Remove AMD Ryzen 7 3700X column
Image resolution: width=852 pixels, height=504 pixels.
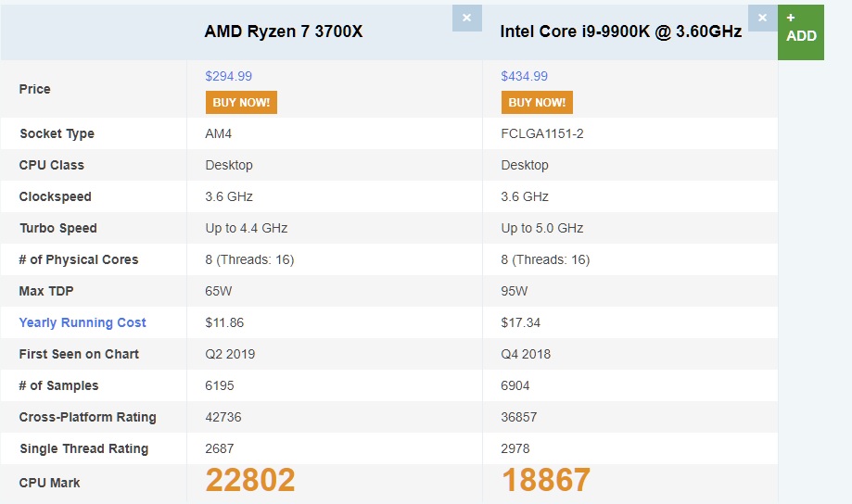click(x=466, y=18)
